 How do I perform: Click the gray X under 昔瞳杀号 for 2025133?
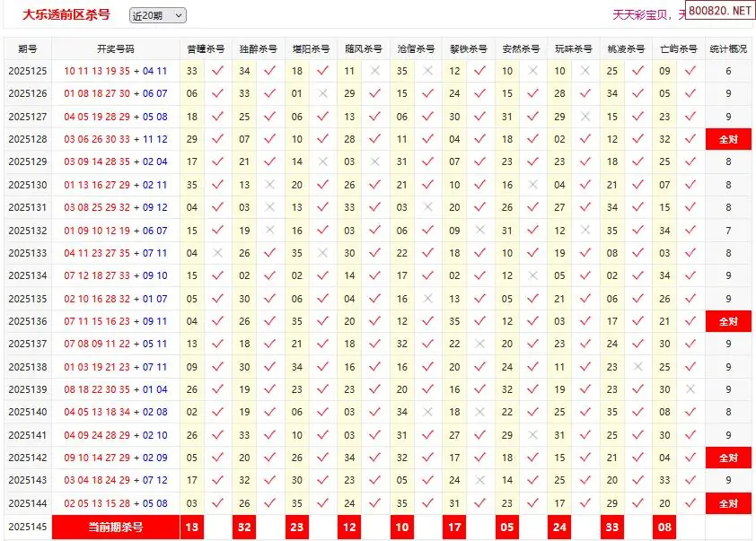[217, 253]
